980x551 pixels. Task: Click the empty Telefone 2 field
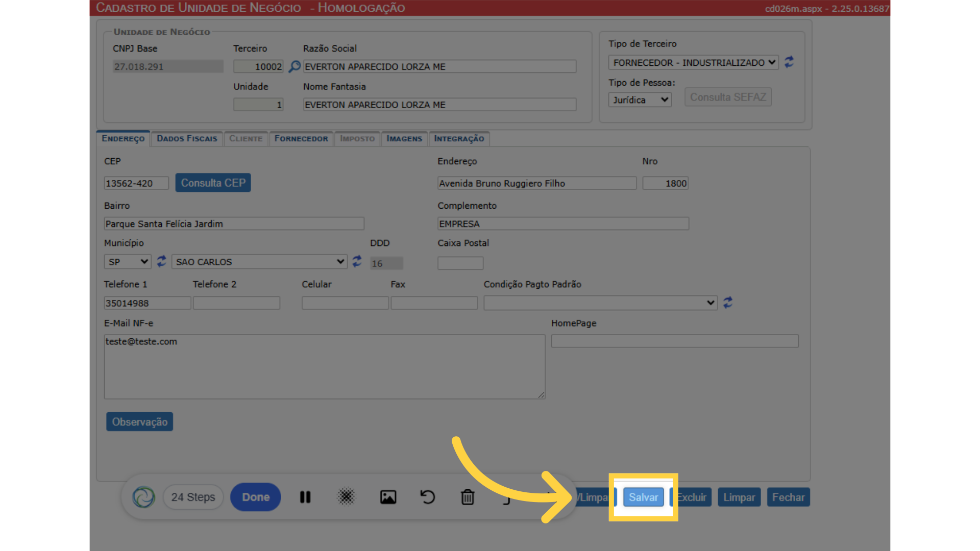pos(237,303)
